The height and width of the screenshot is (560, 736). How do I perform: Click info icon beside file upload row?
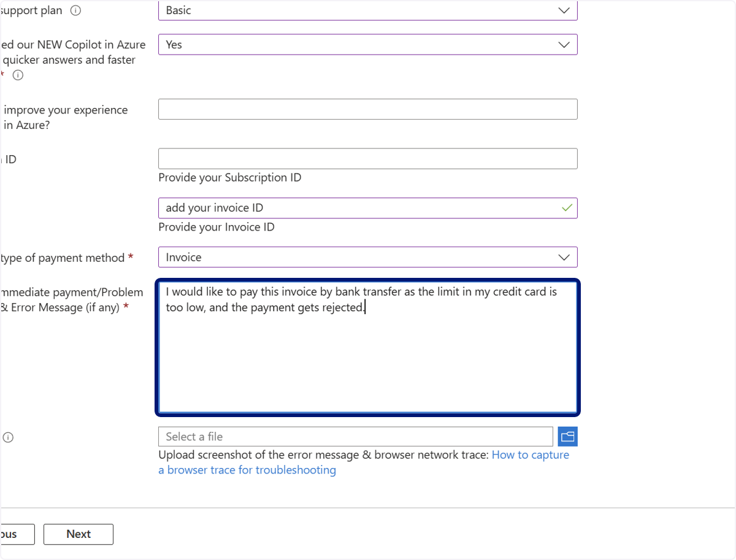pyautogui.click(x=8, y=437)
